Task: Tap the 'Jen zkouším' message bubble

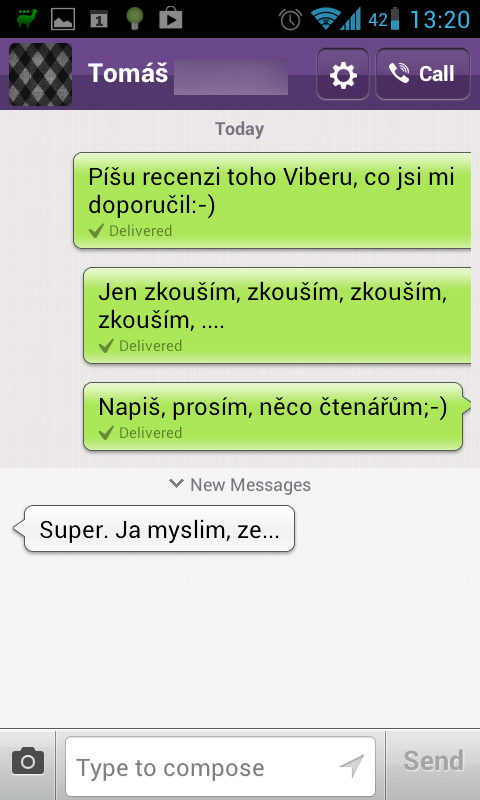Action: 277,315
